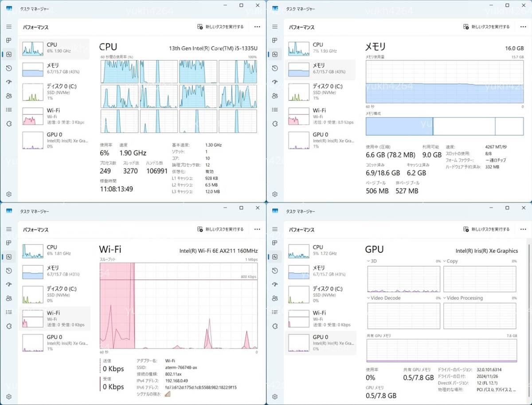The image size is (532, 405).
Task: Open the Video Processing graph dropdown
Action: coord(445,298)
